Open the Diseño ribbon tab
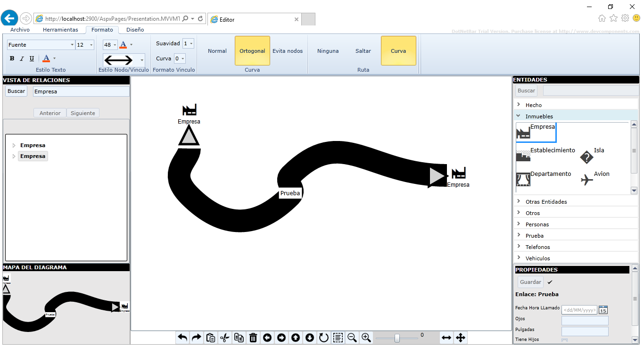This screenshot has height=348, width=644. tap(135, 30)
